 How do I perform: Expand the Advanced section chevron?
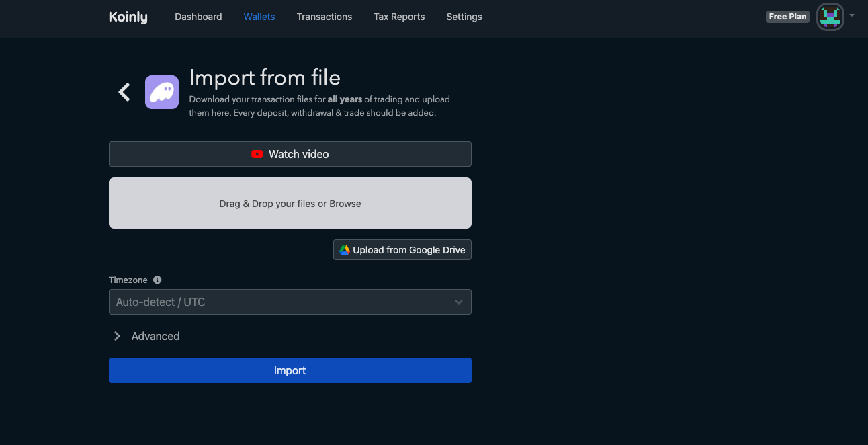[117, 336]
